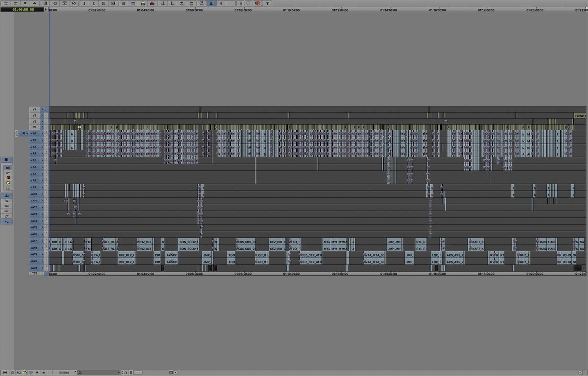Click the first icon in the top toolbar

point(6,3)
